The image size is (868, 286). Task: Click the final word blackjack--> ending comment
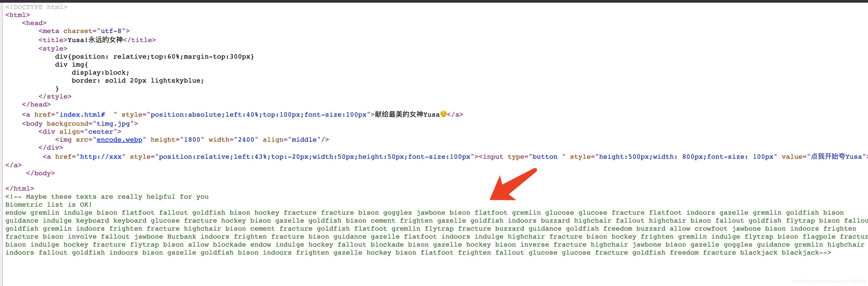click(806, 253)
